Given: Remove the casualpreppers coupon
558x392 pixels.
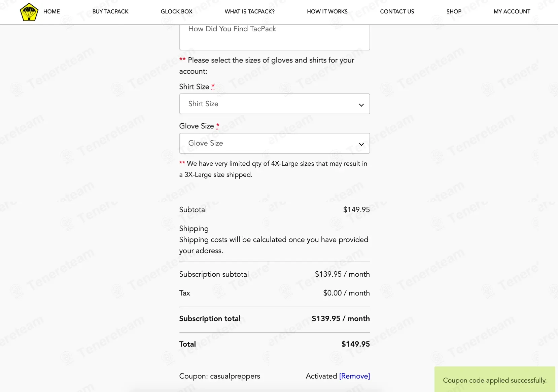Looking at the screenshot, I should [354, 376].
